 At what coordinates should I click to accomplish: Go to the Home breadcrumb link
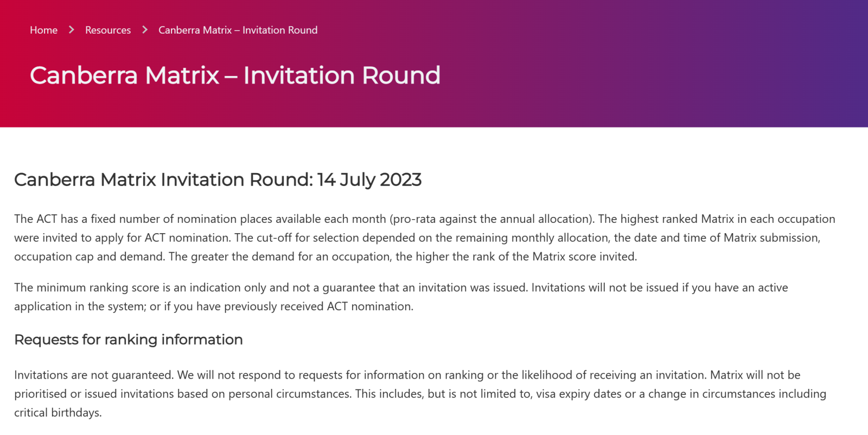click(43, 30)
